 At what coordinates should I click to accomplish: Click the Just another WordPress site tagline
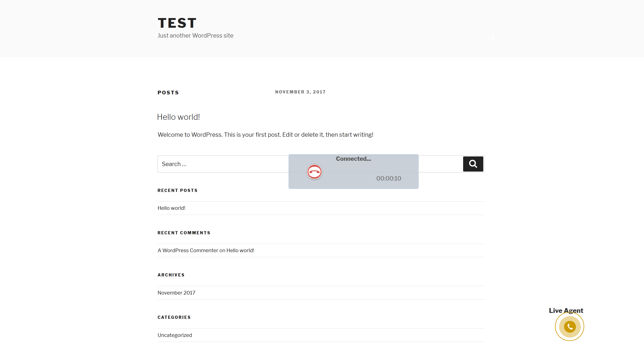point(195,36)
